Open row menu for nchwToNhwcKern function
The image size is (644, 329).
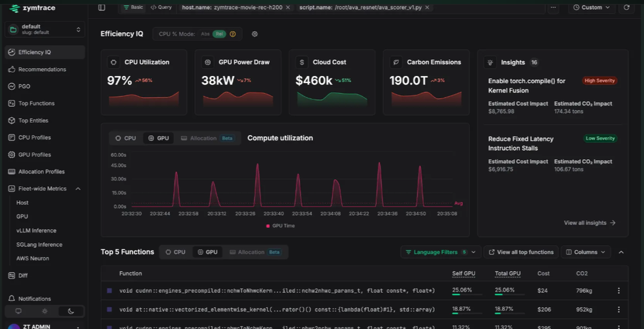619,290
